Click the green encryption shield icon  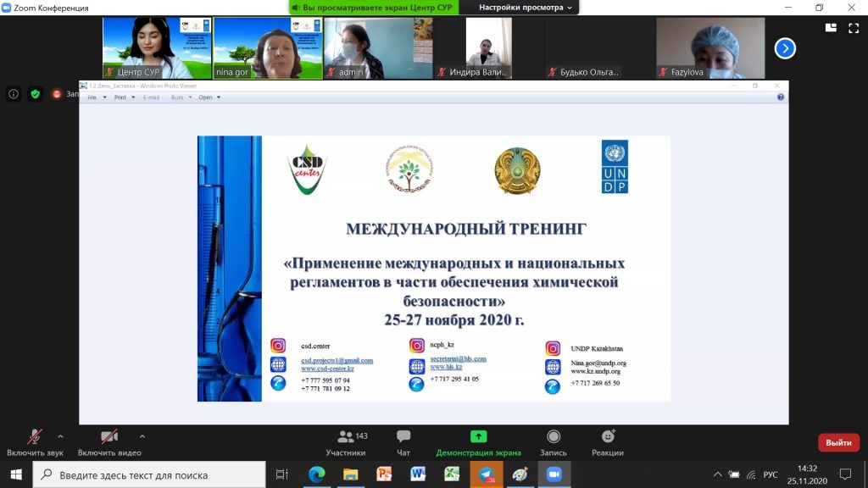click(x=35, y=94)
